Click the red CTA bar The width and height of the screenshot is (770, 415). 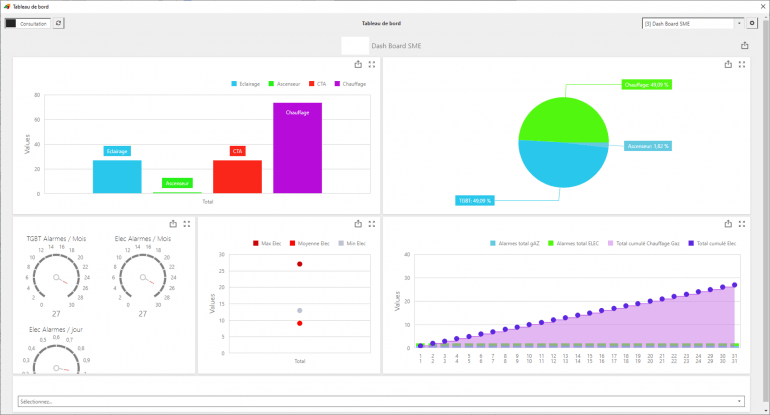click(x=237, y=176)
